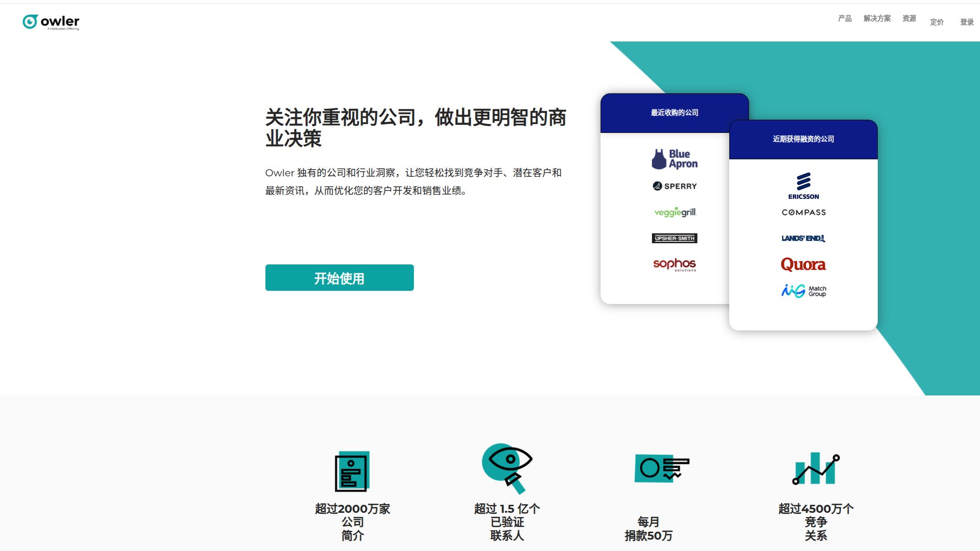980x551 pixels.
Task: Click the 超过4500万个竞争关系 text
Action: click(x=816, y=522)
